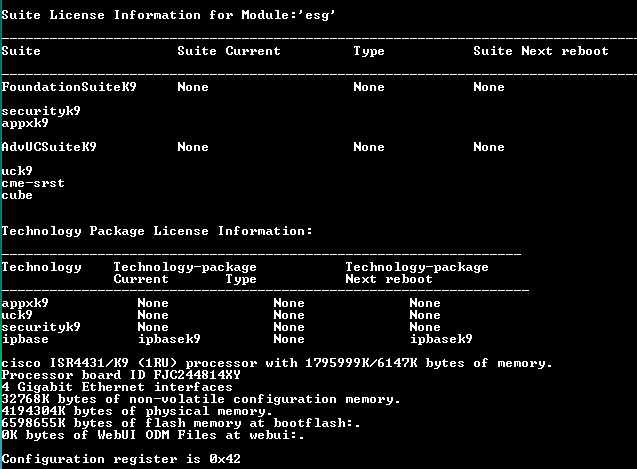The height and width of the screenshot is (469, 637).
Task: Click 'uck9' in the technology table
Action: click(17, 315)
